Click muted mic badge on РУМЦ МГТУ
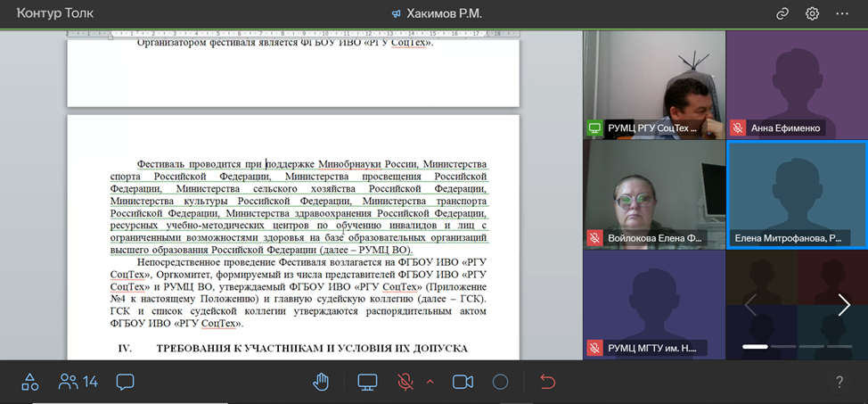Screen dimensions: 868x404 coord(594,348)
